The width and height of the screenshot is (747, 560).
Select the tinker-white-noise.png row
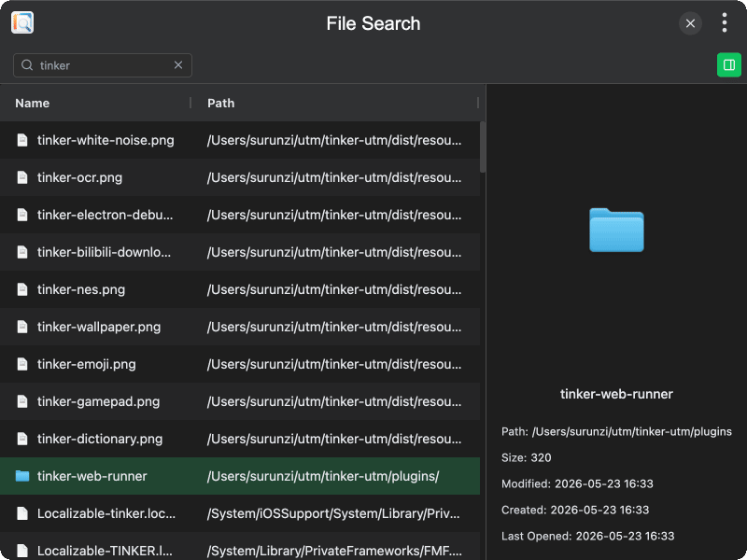coord(240,140)
